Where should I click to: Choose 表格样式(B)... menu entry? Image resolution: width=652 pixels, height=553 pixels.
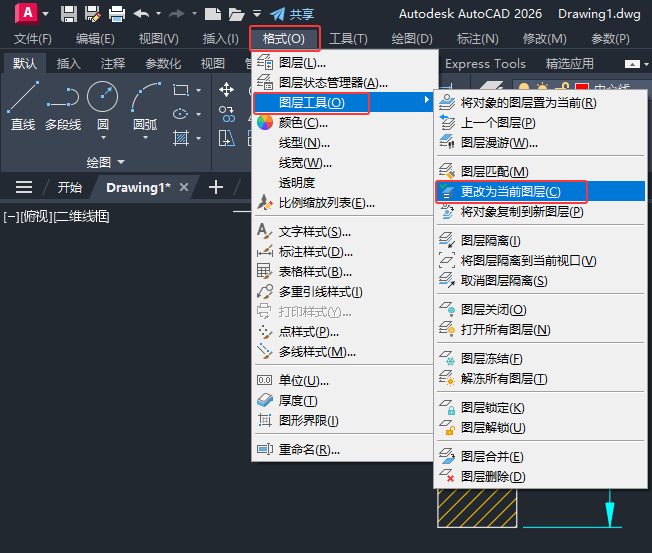(x=344, y=272)
